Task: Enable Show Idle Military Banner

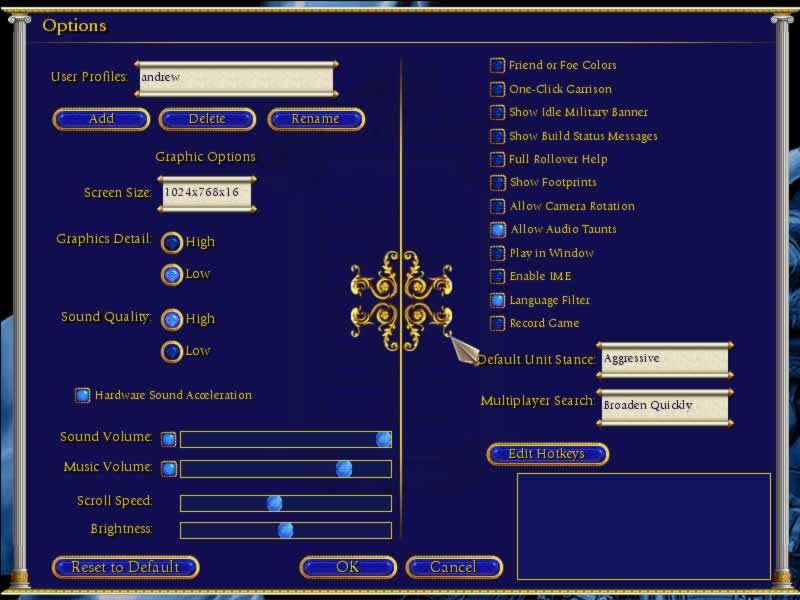Action: pyautogui.click(x=497, y=113)
